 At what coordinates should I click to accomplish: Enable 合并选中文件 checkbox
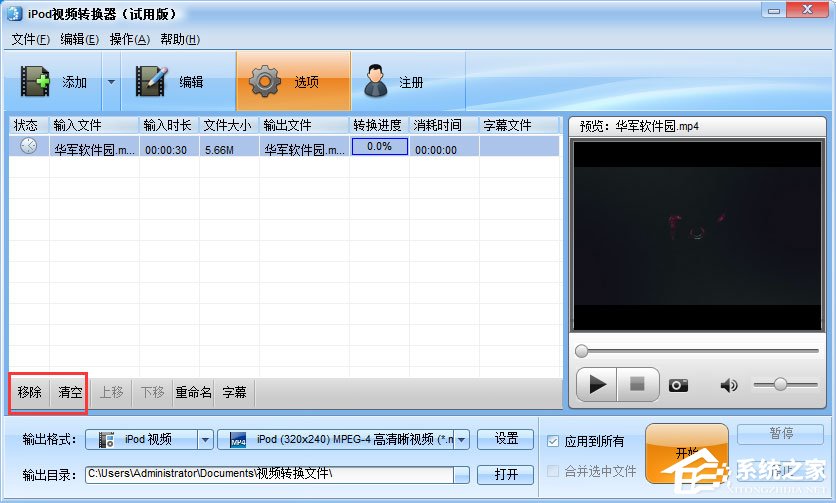tap(554, 471)
